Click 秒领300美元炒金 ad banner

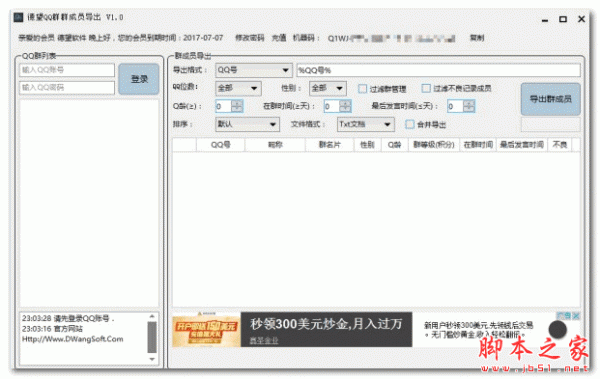326,330
